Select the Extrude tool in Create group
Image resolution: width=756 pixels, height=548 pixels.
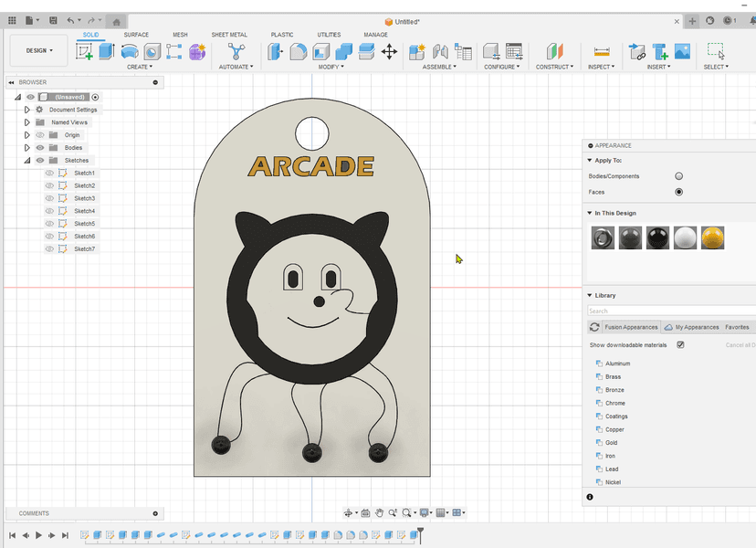pyautogui.click(x=107, y=51)
